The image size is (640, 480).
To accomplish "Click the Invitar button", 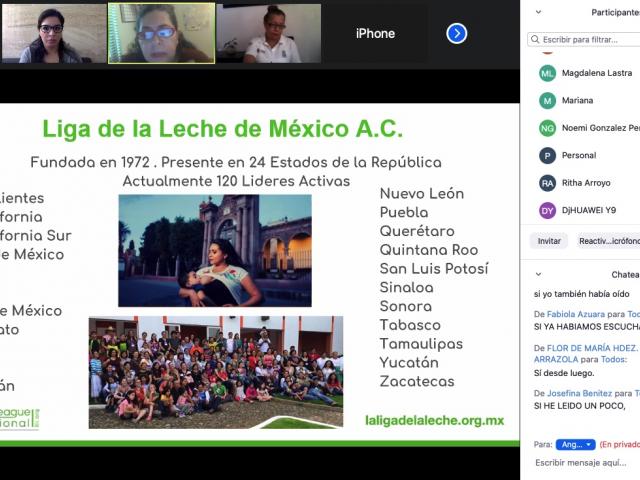I will (549, 241).
